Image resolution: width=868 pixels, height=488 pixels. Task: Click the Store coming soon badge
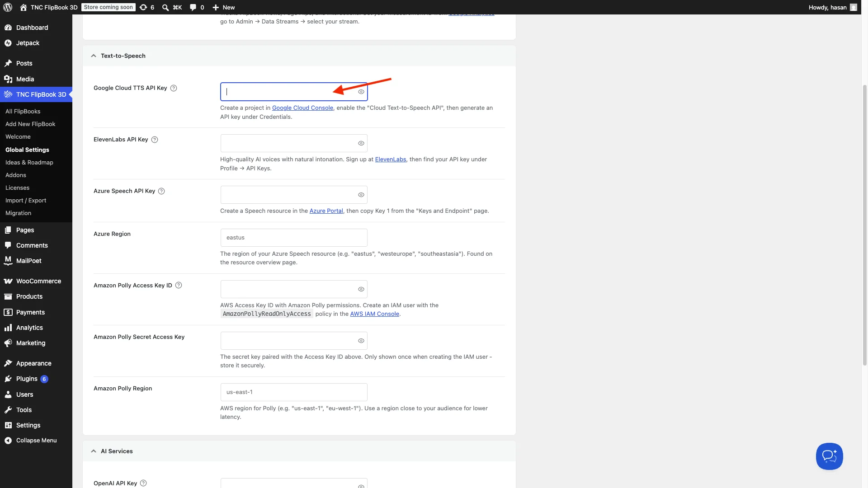tap(108, 7)
